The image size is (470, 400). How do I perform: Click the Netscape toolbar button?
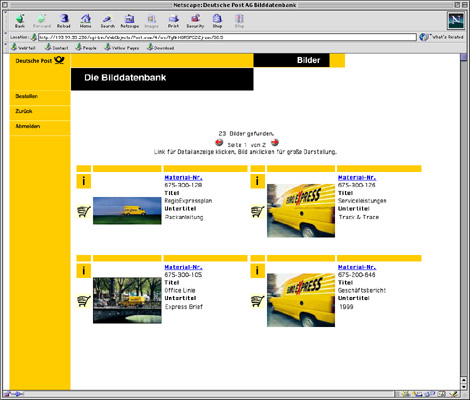[x=129, y=21]
